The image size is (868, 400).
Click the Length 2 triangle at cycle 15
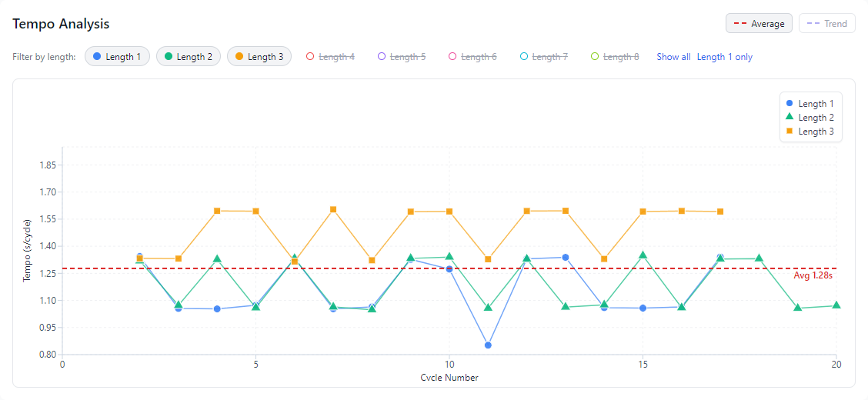(643, 255)
